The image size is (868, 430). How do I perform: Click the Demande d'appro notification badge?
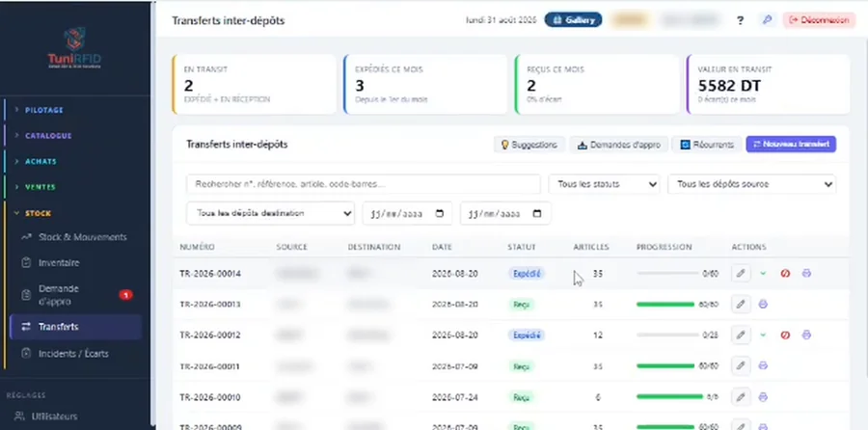coord(125,295)
